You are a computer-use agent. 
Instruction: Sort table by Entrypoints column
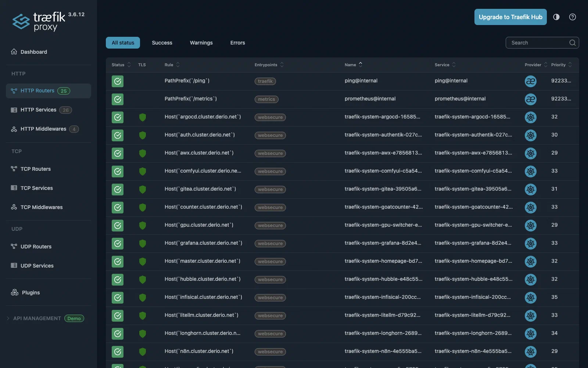269,65
